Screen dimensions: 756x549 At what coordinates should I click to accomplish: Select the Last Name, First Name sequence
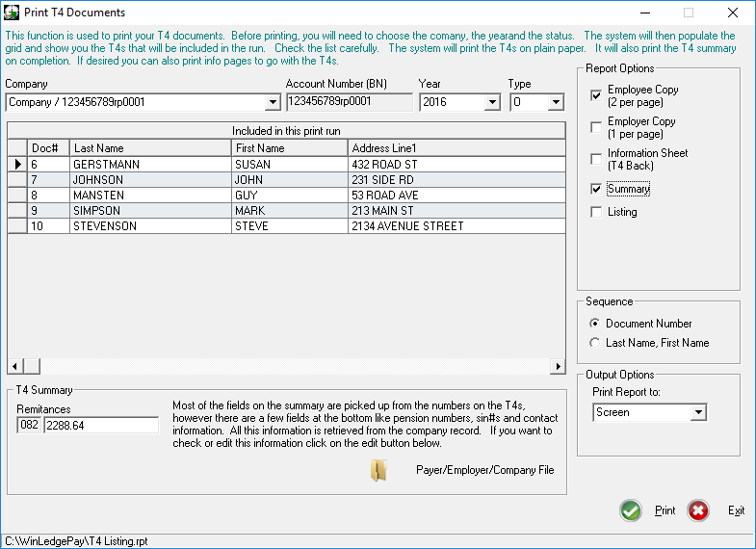[595, 343]
